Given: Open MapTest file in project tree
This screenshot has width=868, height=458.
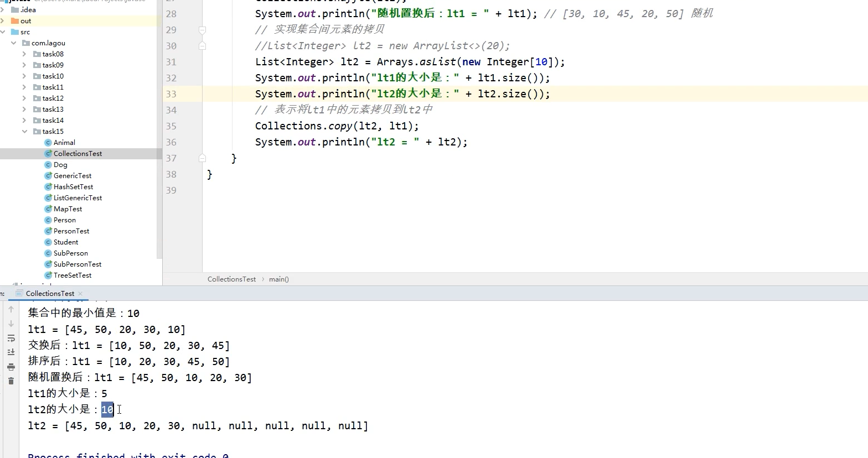Looking at the screenshot, I should click(x=68, y=209).
